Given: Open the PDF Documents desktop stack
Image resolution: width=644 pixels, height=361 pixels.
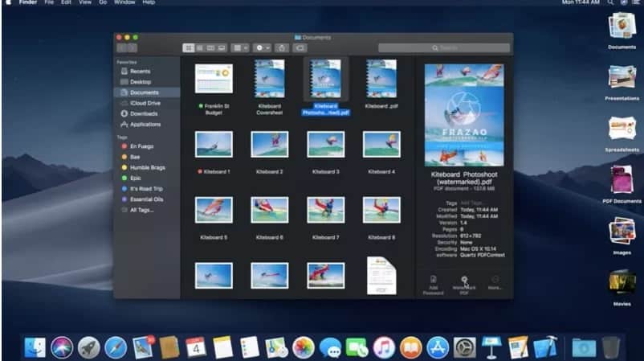Looking at the screenshot, I should 622,182.
